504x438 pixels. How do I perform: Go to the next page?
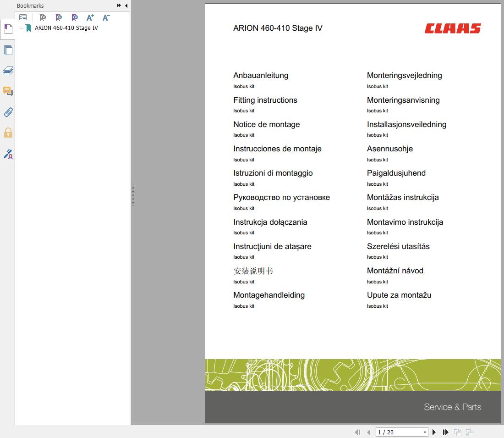[x=434, y=432]
